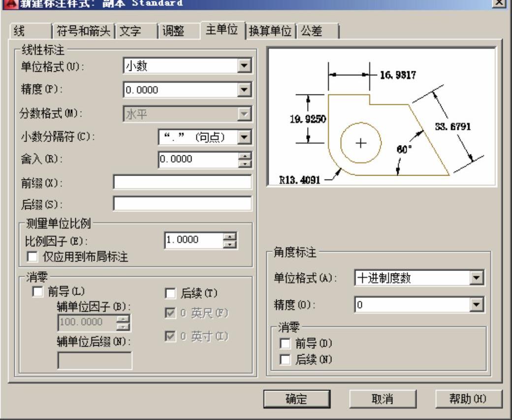Open the 小数分隔符 dropdown
This screenshot has height=420, width=512.
[244, 137]
